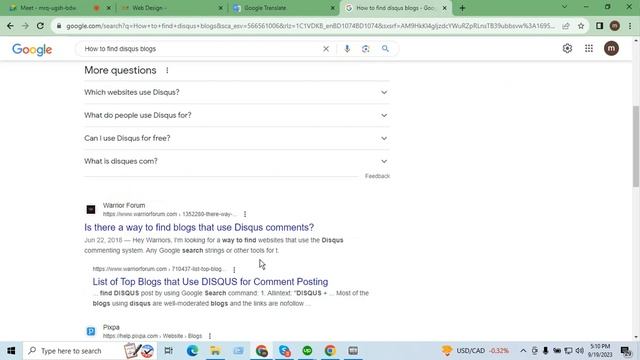This screenshot has height=360, width=640.
Task: Open File Explorer from taskbar
Action: click(x=215, y=351)
